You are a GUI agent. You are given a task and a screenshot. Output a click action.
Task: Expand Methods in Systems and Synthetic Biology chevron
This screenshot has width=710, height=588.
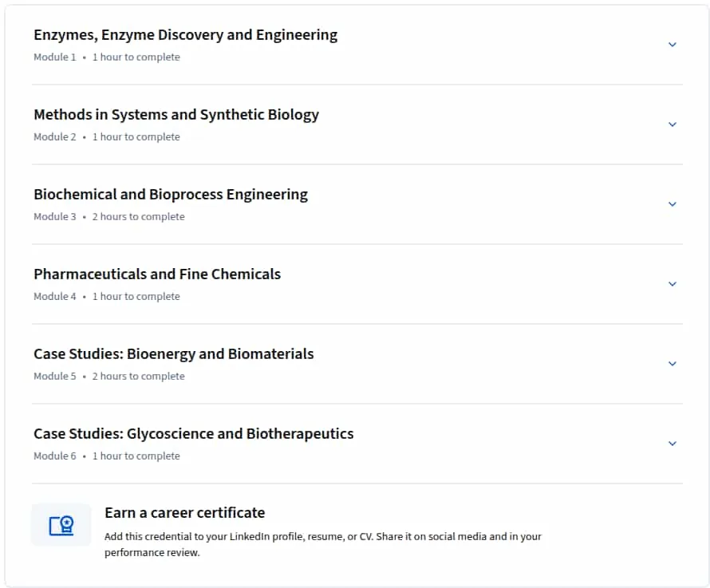(672, 124)
